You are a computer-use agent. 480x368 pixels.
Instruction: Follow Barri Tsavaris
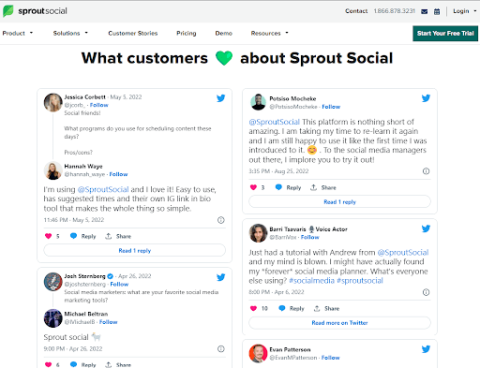pos(310,237)
